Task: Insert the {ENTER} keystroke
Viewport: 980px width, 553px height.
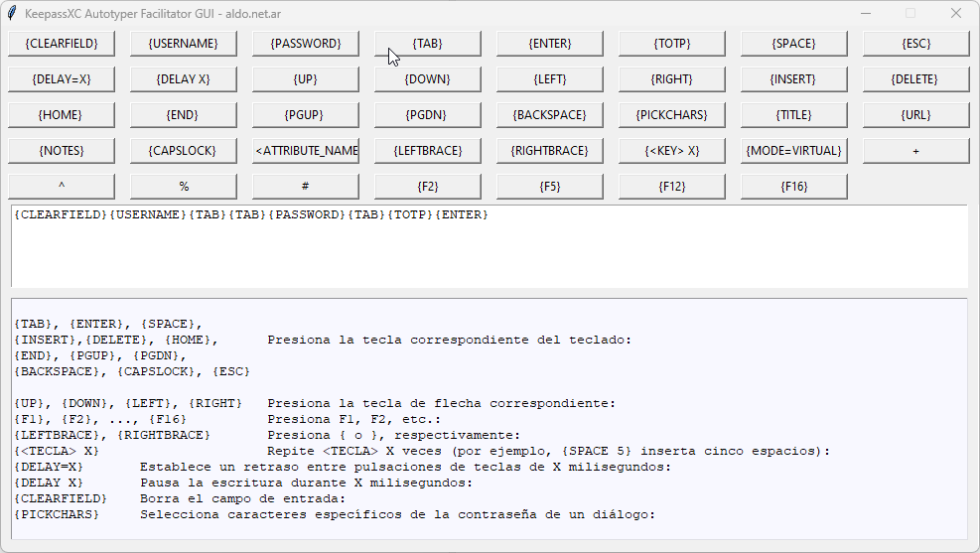Action: (550, 44)
